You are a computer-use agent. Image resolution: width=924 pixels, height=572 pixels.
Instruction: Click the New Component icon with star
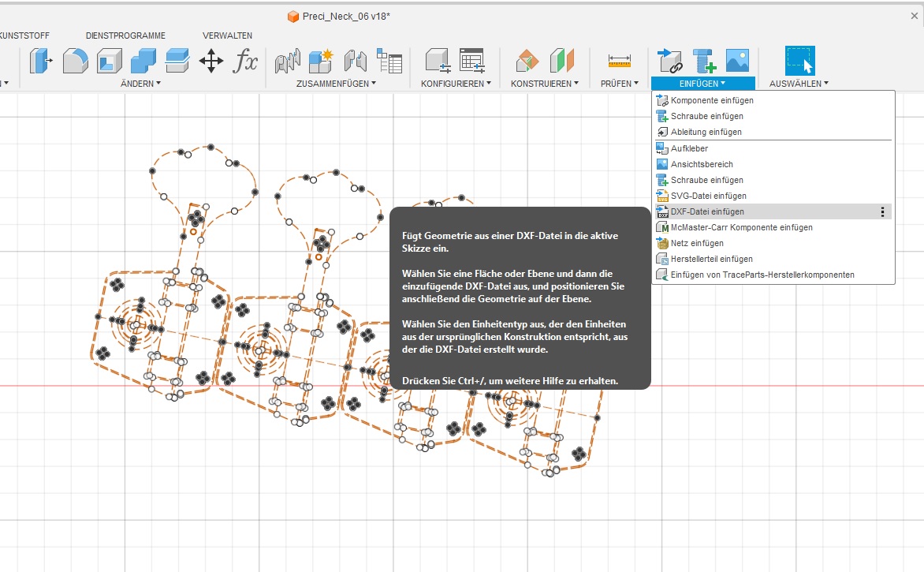[x=321, y=61]
